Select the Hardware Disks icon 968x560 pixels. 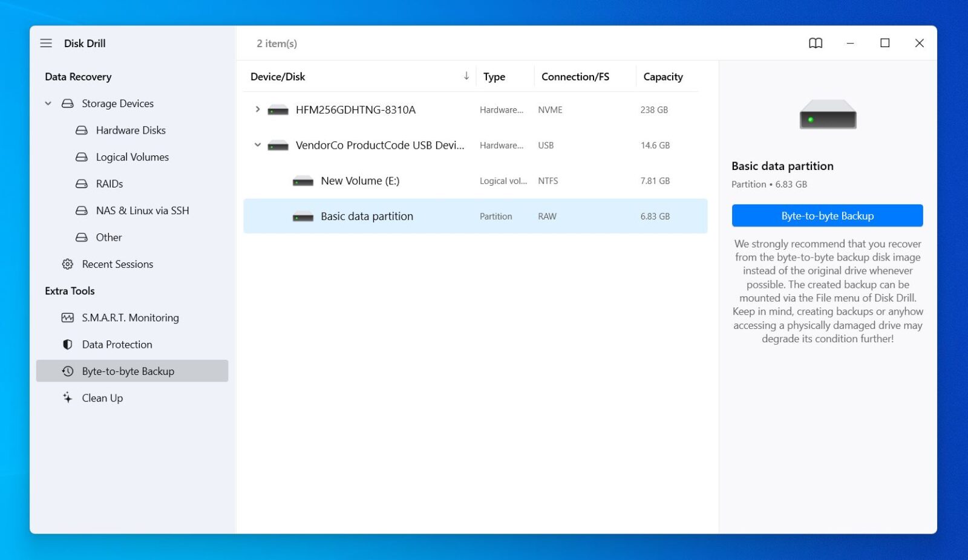(82, 130)
